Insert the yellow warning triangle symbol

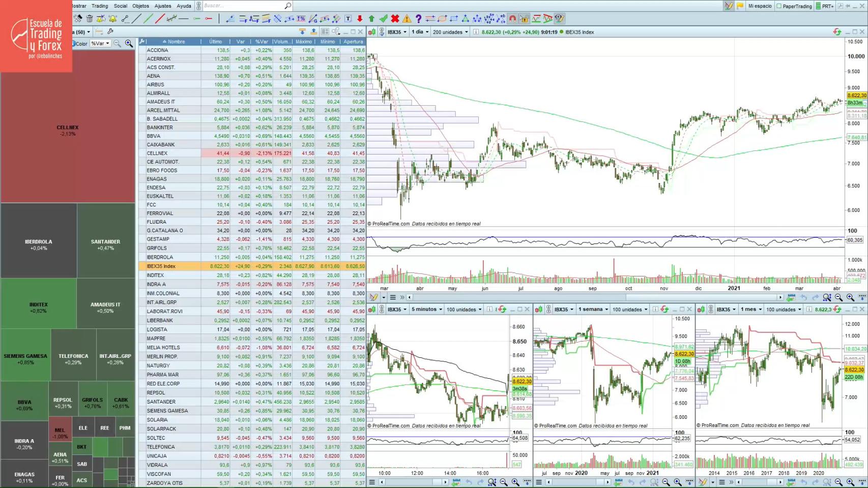click(x=407, y=19)
